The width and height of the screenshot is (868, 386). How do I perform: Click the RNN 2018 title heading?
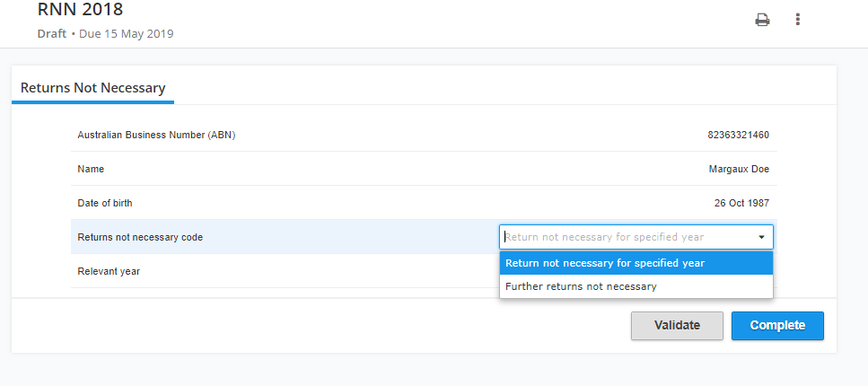tap(80, 9)
